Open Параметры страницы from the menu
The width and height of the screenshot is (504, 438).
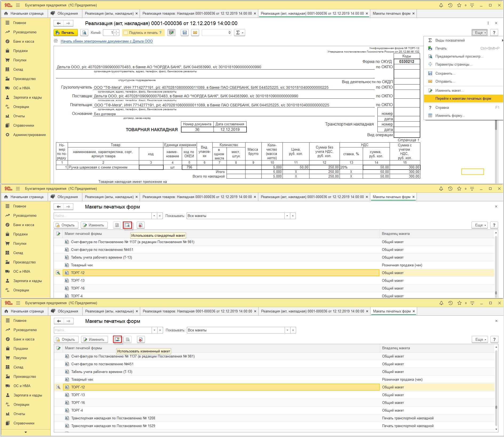point(463,64)
